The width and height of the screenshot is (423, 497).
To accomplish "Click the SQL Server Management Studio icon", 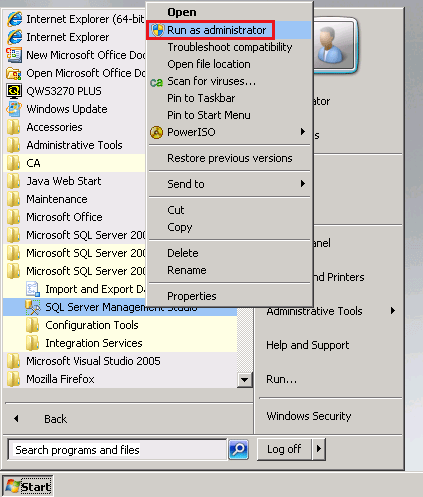I will coord(33,307).
